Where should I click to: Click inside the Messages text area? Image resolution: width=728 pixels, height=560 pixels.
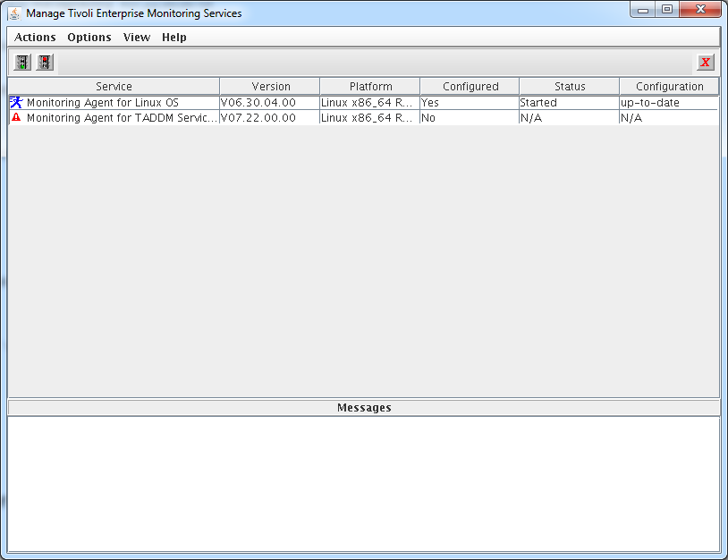click(x=364, y=484)
